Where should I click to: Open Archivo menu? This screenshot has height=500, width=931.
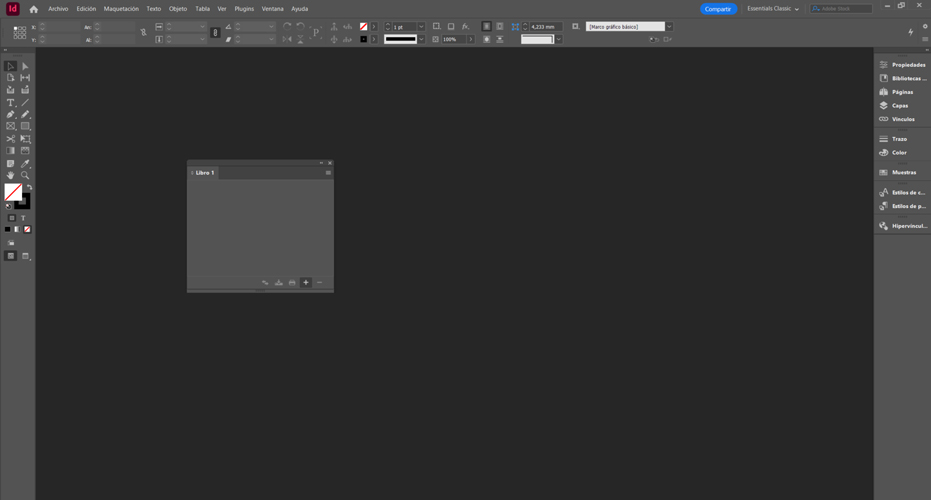click(x=58, y=9)
